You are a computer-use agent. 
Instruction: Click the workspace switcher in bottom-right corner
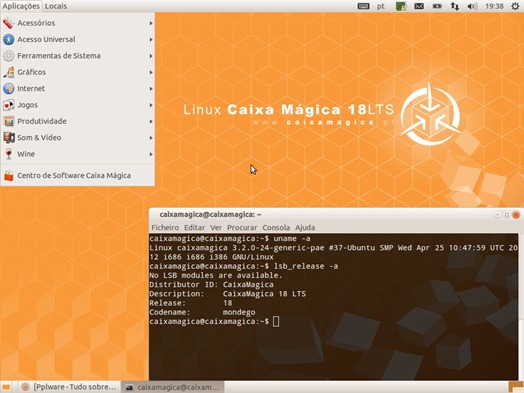(x=516, y=387)
